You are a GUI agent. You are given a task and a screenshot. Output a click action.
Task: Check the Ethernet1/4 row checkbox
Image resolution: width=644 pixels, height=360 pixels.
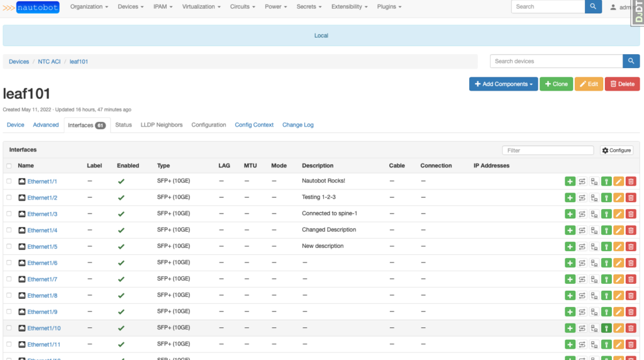click(9, 230)
